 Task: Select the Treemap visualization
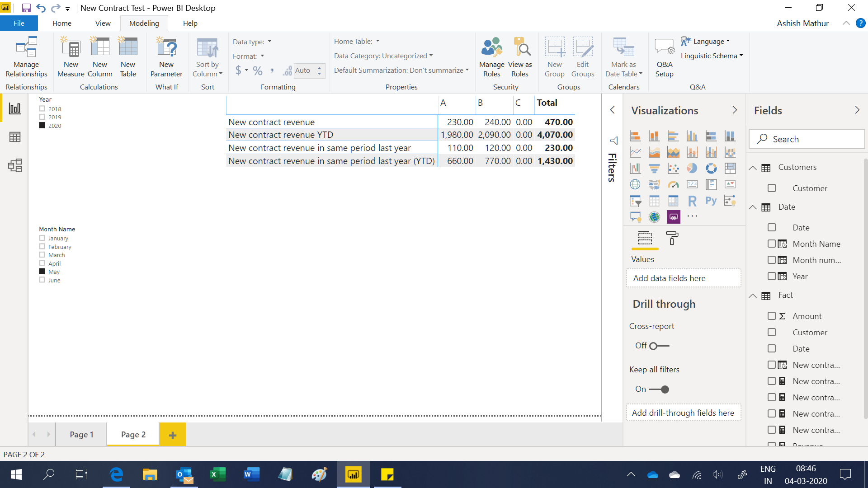pyautogui.click(x=730, y=168)
